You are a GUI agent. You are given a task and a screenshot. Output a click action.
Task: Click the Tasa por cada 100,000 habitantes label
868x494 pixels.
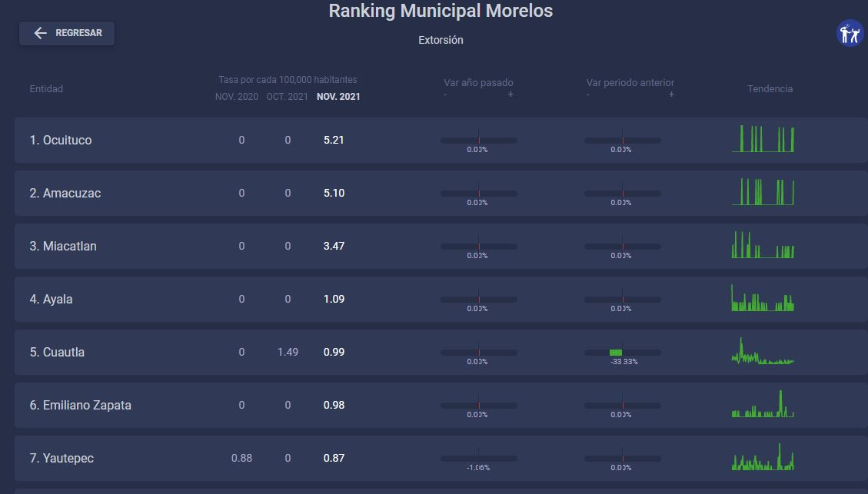tap(288, 80)
